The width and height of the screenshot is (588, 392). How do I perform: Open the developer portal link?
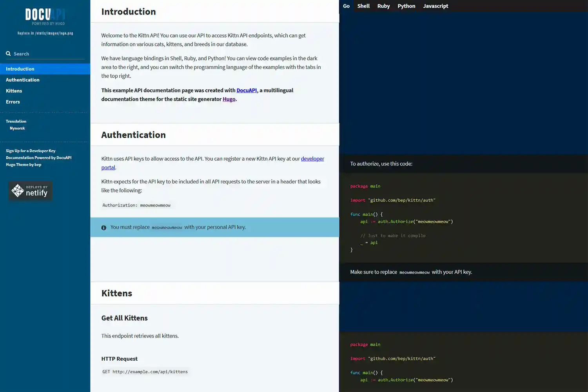(312, 158)
